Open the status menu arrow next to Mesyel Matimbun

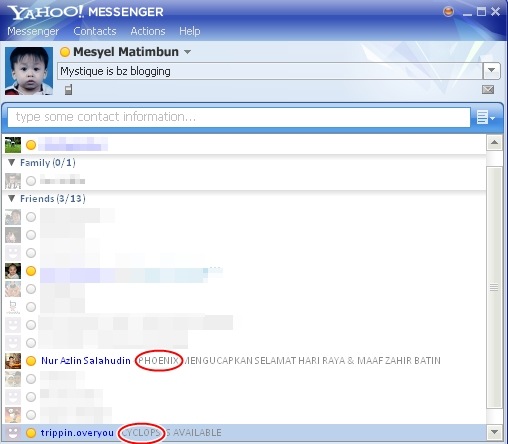tap(187, 52)
